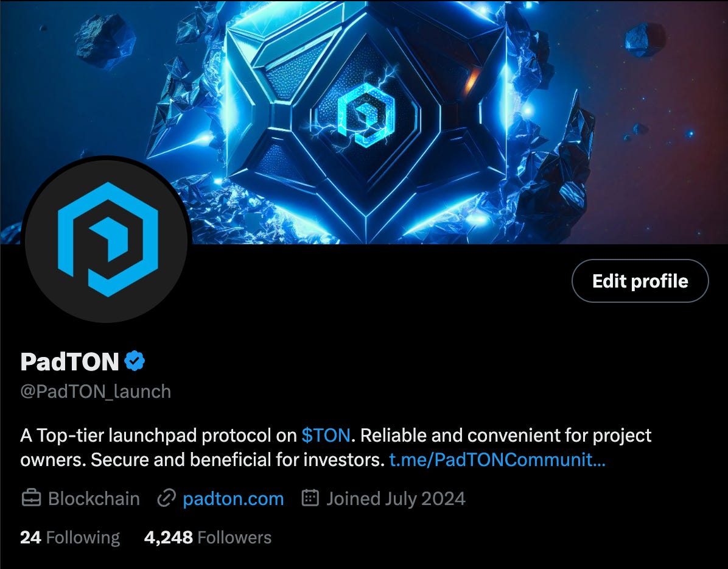Click the PadTON display name

[69, 361]
